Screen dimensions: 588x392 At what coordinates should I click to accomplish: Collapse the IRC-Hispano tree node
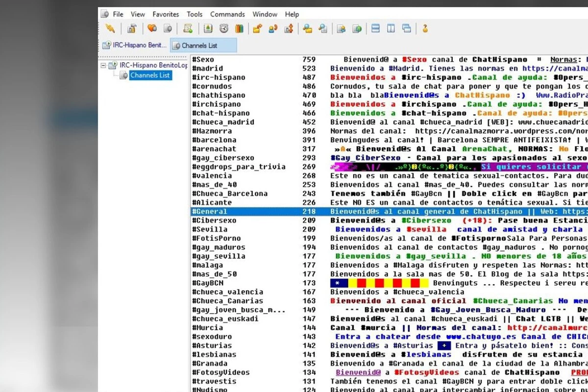coord(103,65)
